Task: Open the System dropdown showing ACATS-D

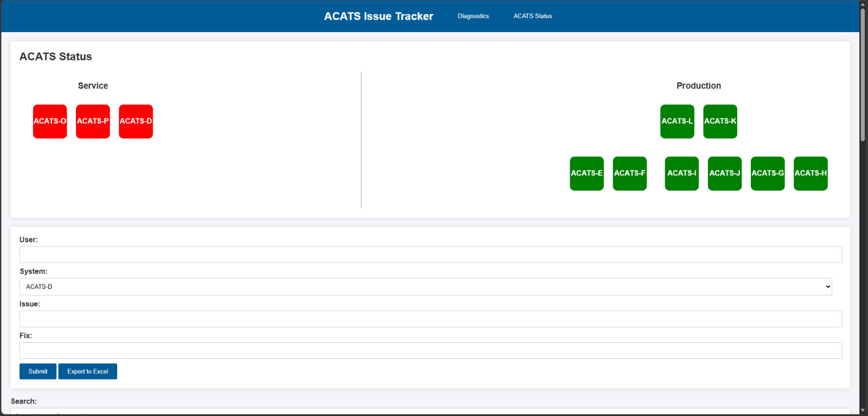Action: pyautogui.click(x=426, y=287)
